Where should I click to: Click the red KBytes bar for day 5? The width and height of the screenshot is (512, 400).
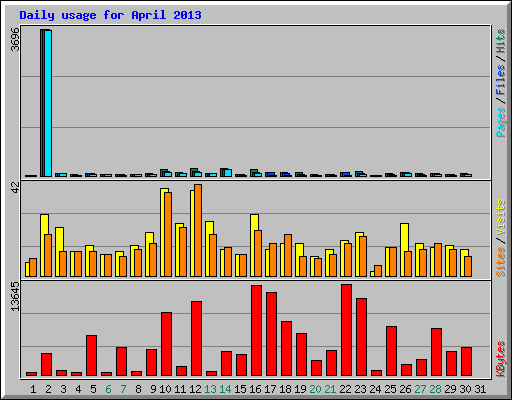(91, 355)
